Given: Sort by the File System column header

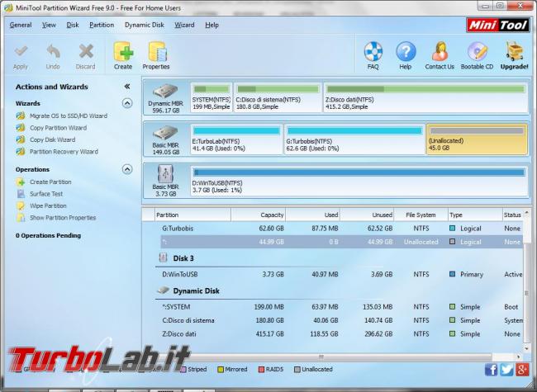Looking at the screenshot, I should tap(421, 215).
